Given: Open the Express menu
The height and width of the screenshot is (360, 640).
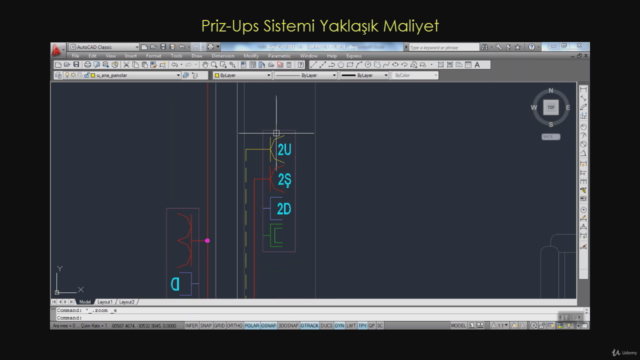Looking at the screenshot, I should tap(354, 56).
